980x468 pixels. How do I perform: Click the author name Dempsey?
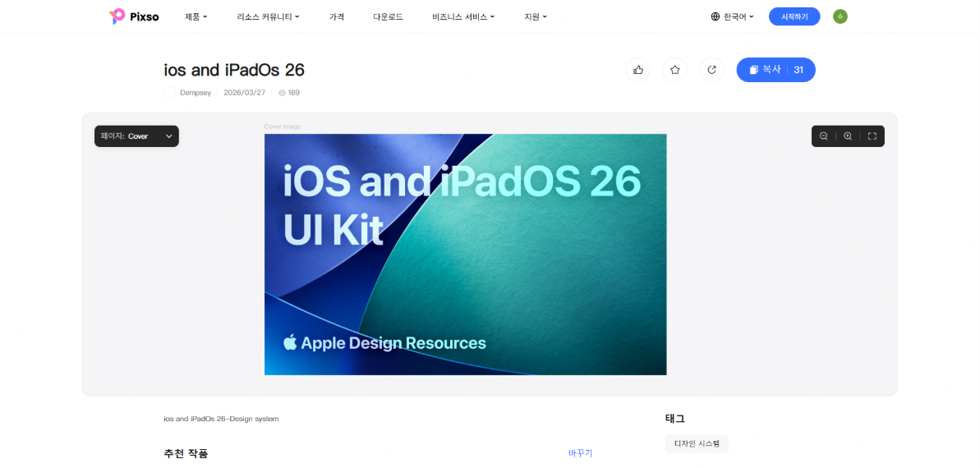tap(196, 93)
